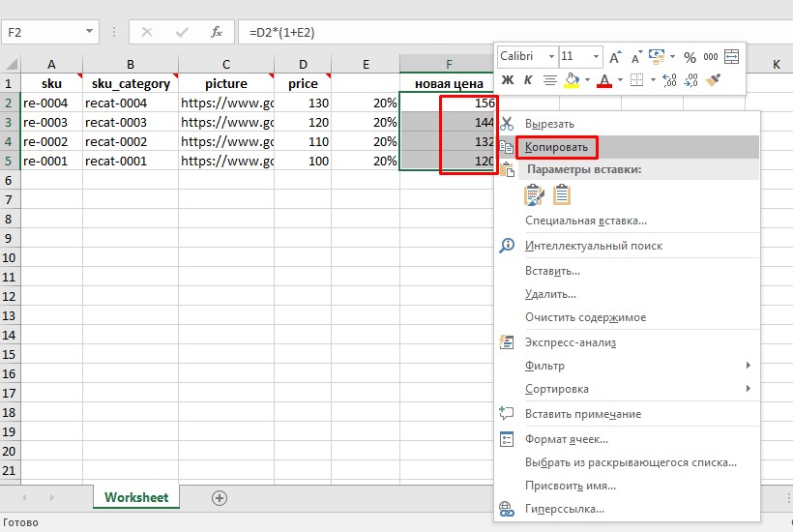
Task: Expand the Фильтр submenu arrow
Action: [x=749, y=365]
